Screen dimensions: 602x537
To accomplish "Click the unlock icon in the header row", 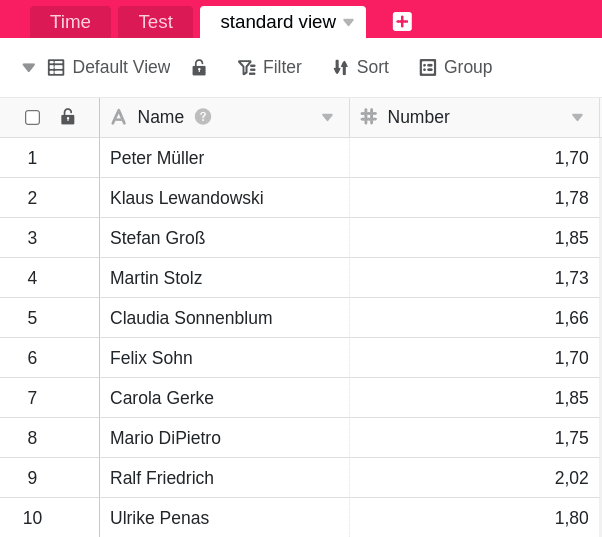I will pyautogui.click(x=68, y=117).
